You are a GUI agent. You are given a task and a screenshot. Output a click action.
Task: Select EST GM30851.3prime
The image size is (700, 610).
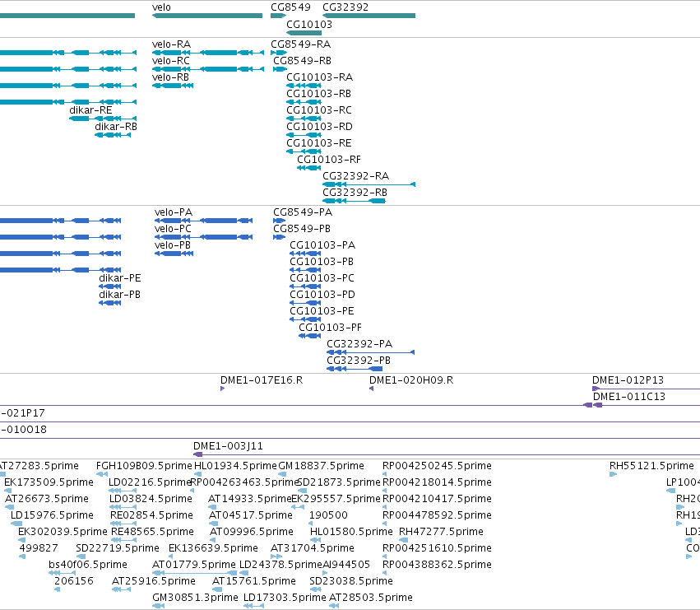[195, 598]
